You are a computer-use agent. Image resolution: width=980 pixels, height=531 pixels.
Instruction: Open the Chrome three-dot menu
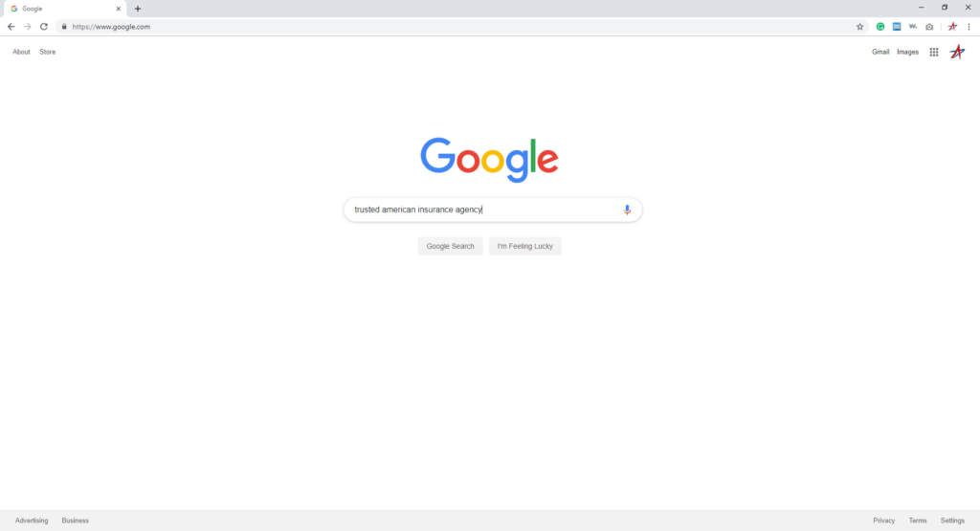pos(969,27)
